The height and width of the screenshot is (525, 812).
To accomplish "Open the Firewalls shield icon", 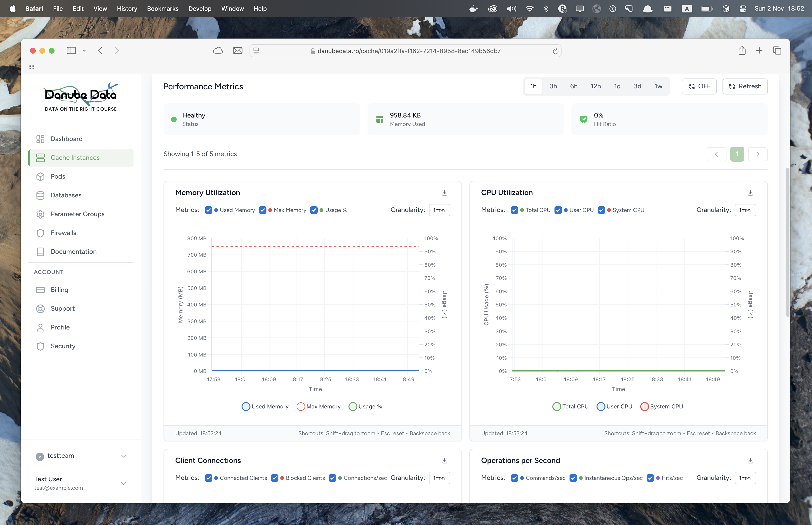I will click(x=41, y=233).
